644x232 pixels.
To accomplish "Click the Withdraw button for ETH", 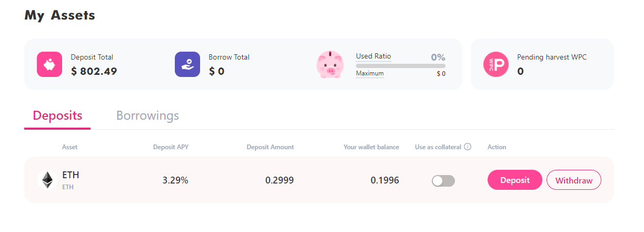I will pyautogui.click(x=574, y=180).
